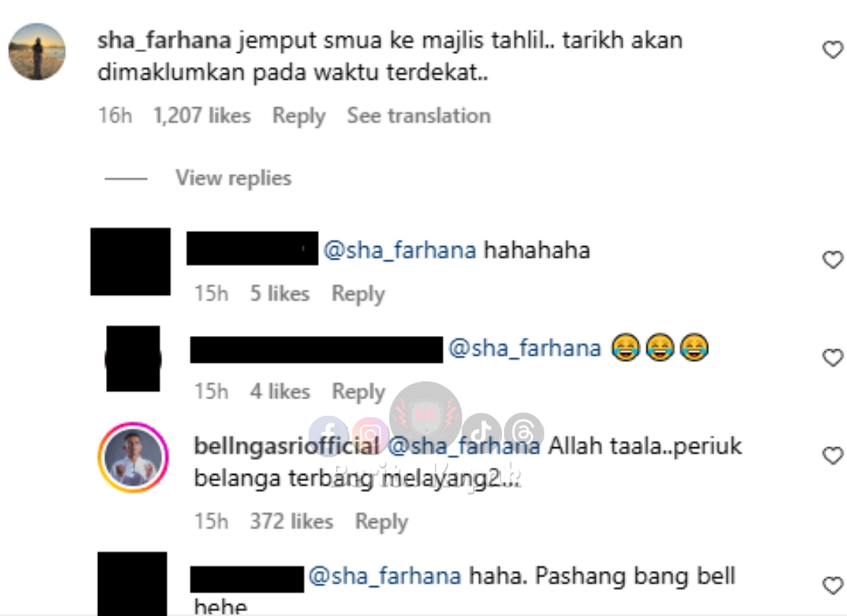This screenshot has width=847, height=616.
Task: Reply to sha_farhana's 16h comment
Action: pos(299,116)
